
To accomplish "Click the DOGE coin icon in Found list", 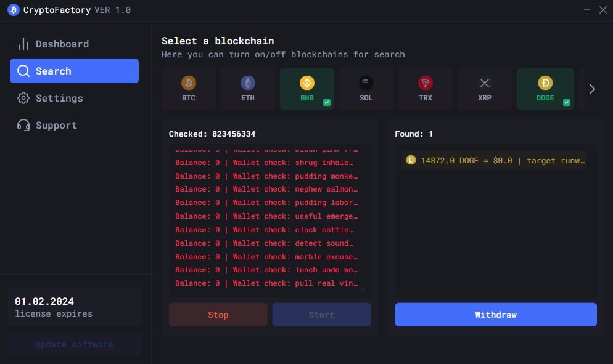I will point(411,160).
